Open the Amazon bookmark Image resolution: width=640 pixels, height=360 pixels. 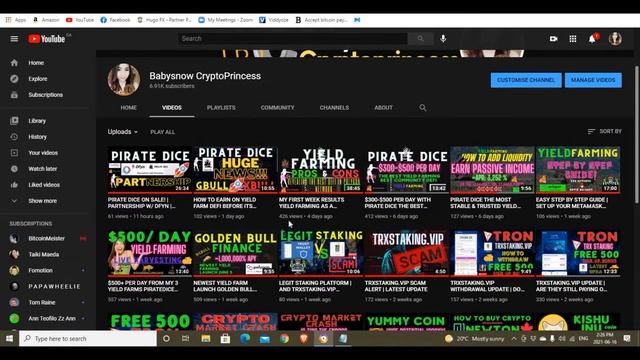[46, 20]
